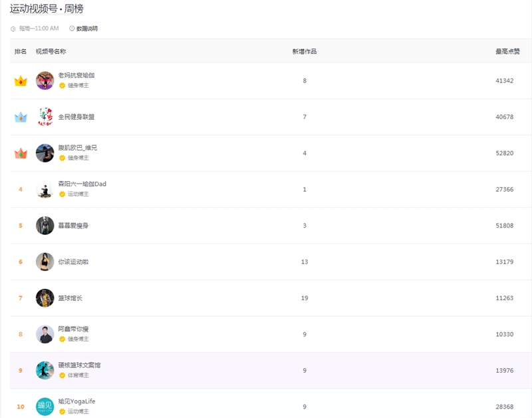Click the orange crown rank-three icon
532x418 pixels.
[x=21, y=154]
